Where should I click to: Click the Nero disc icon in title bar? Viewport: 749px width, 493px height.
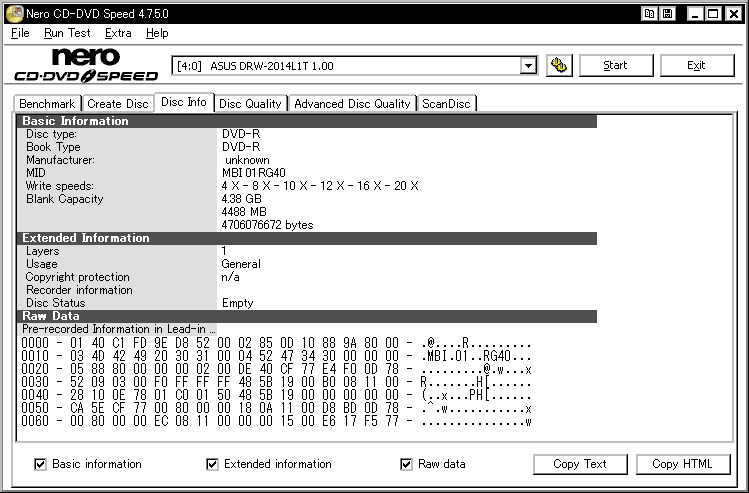point(14,13)
